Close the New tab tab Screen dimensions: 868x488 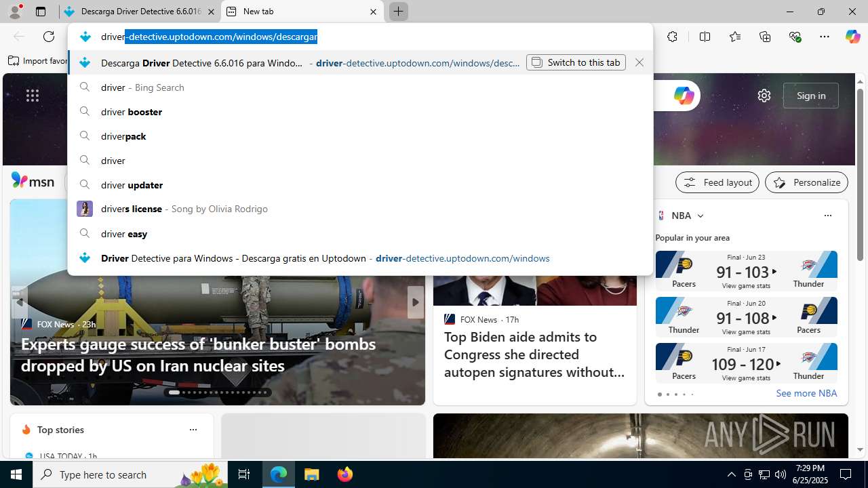click(373, 12)
